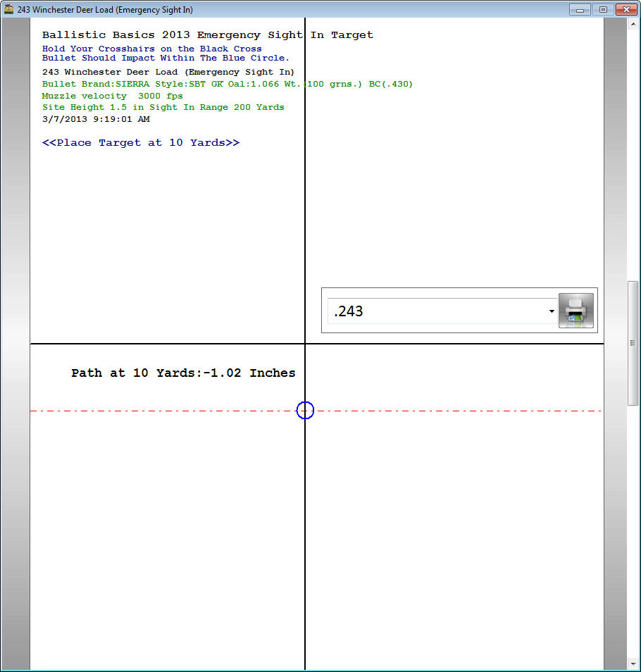Viewport: 641px width, 672px height.
Task: Click the Ballistic Basics 2013 heading
Action: pos(207,35)
